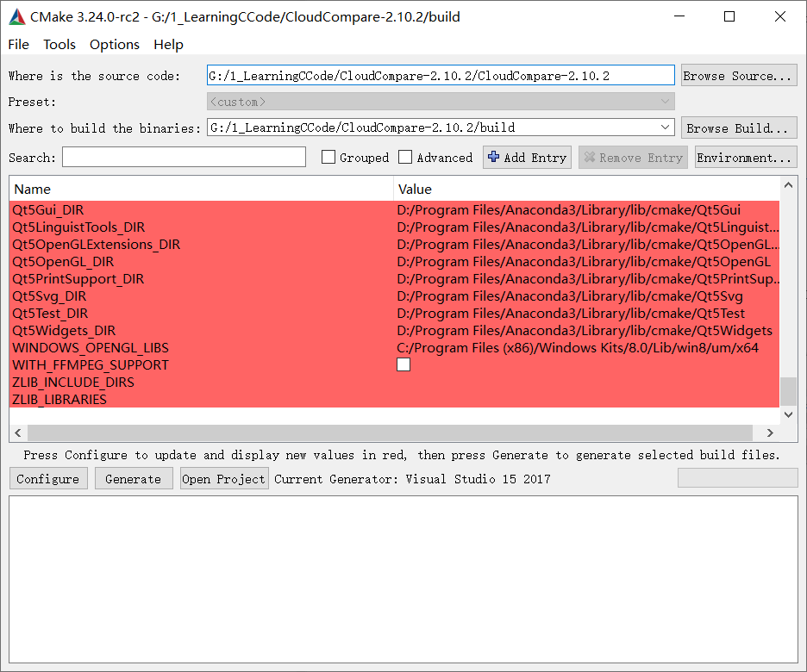
Task: Expand the build binaries path dropdown
Action: pyautogui.click(x=665, y=127)
